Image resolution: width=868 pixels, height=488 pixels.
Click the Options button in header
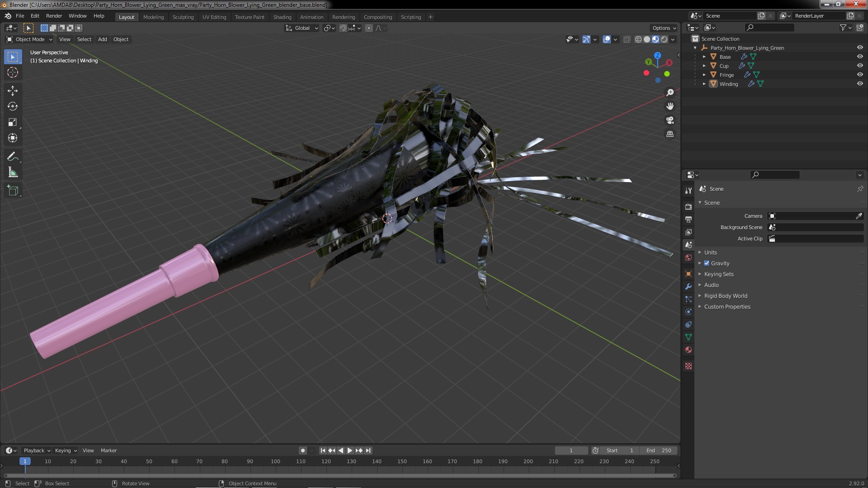pyautogui.click(x=664, y=28)
